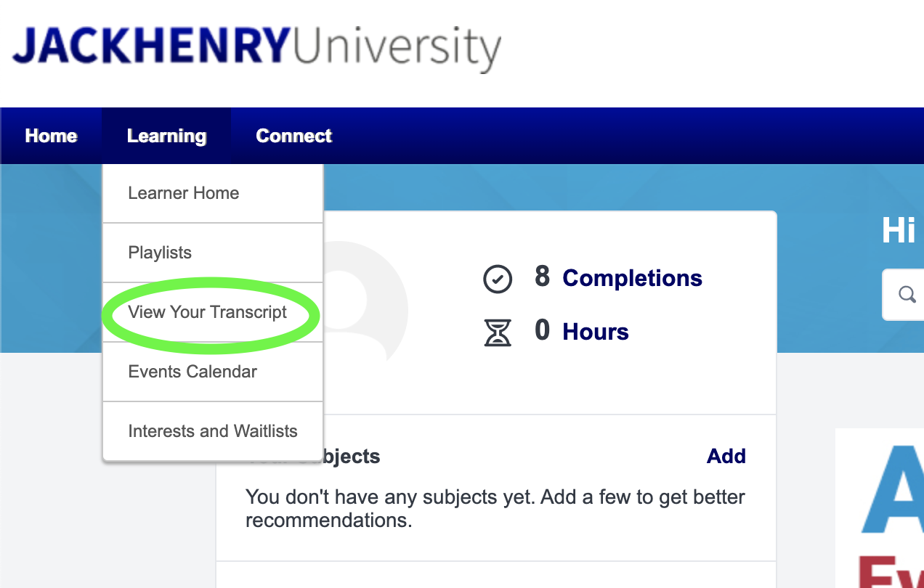Click the 8 Completions stat link
The width and height of the screenshot is (924, 588).
click(x=621, y=278)
